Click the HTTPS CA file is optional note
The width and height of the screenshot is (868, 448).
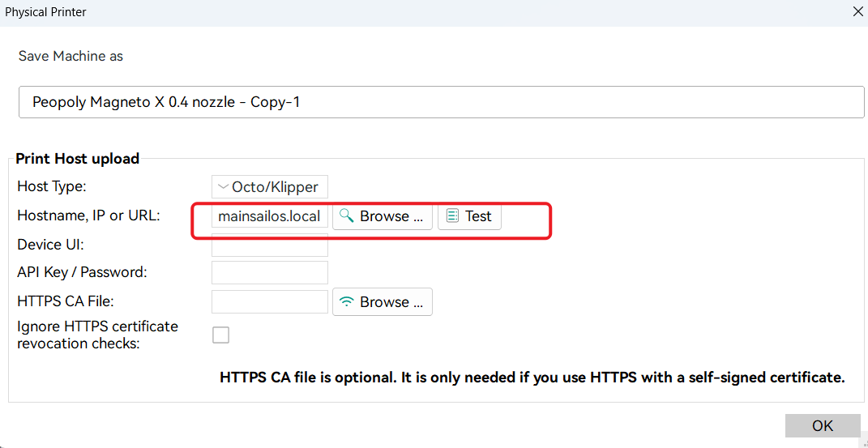pos(532,378)
